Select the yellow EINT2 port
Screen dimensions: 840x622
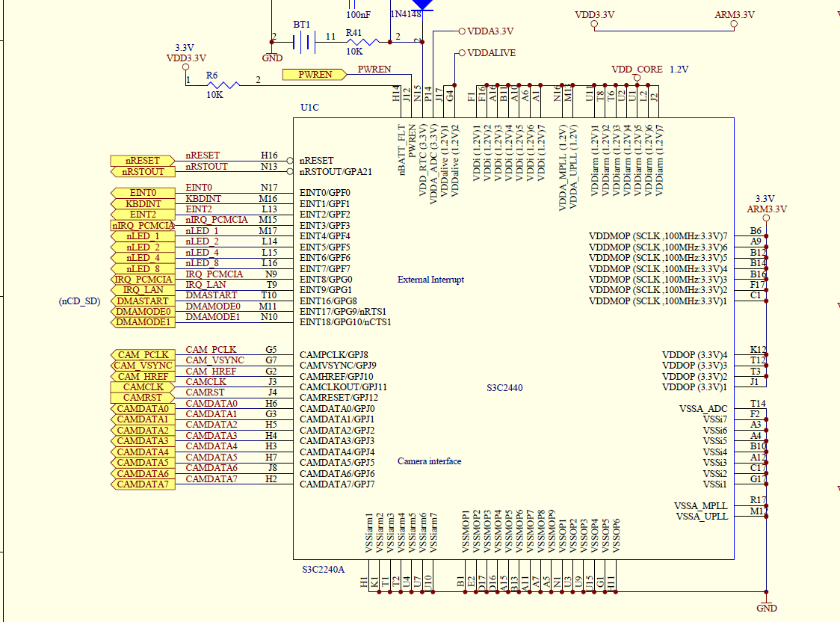pyautogui.click(x=143, y=215)
